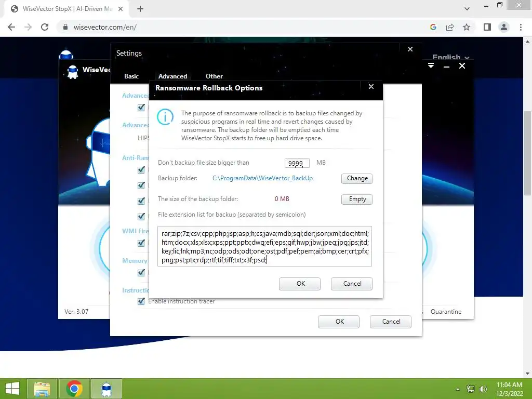This screenshot has height=399, width=532.
Task: Expand the English language dropdown on website
Action: point(450,57)
